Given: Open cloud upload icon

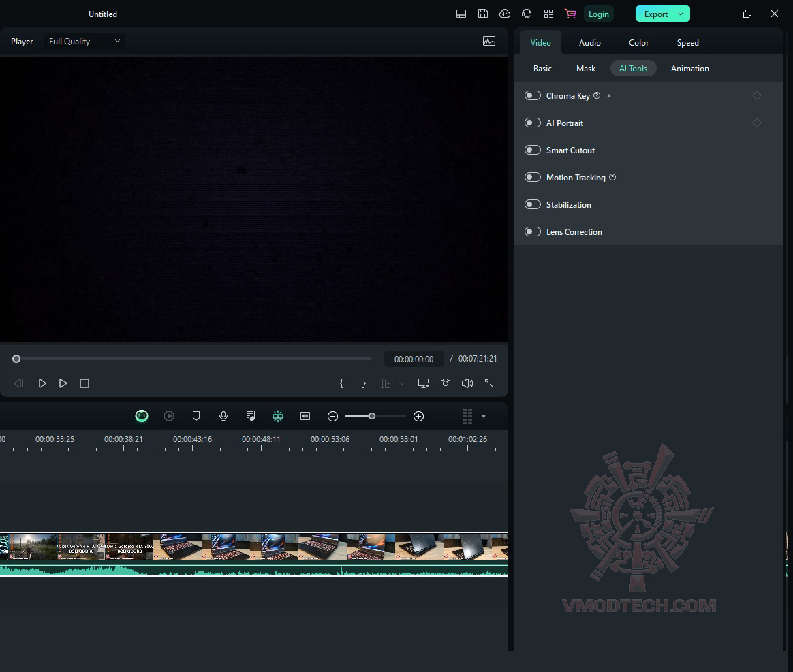Looking at the screenshot, I should pos(505,14).
